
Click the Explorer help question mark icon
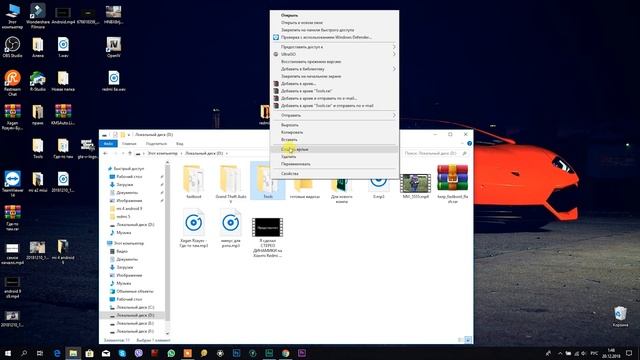(469, 143)
